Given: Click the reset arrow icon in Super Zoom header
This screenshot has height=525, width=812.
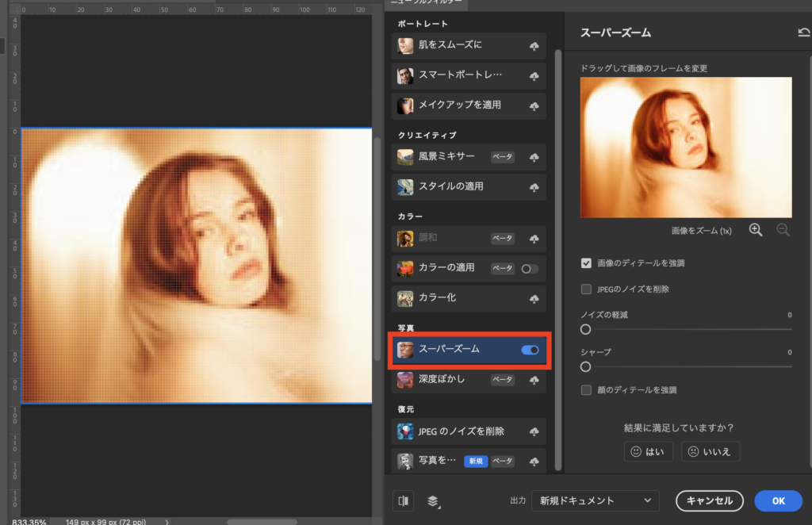Looking at the screenshot, I should point(804,33).
